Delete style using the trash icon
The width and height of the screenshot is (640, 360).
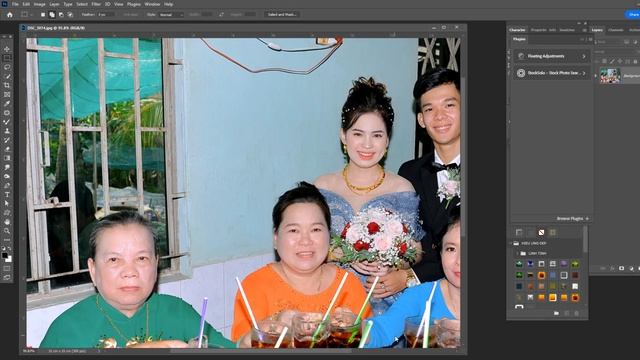click(577, 313)
